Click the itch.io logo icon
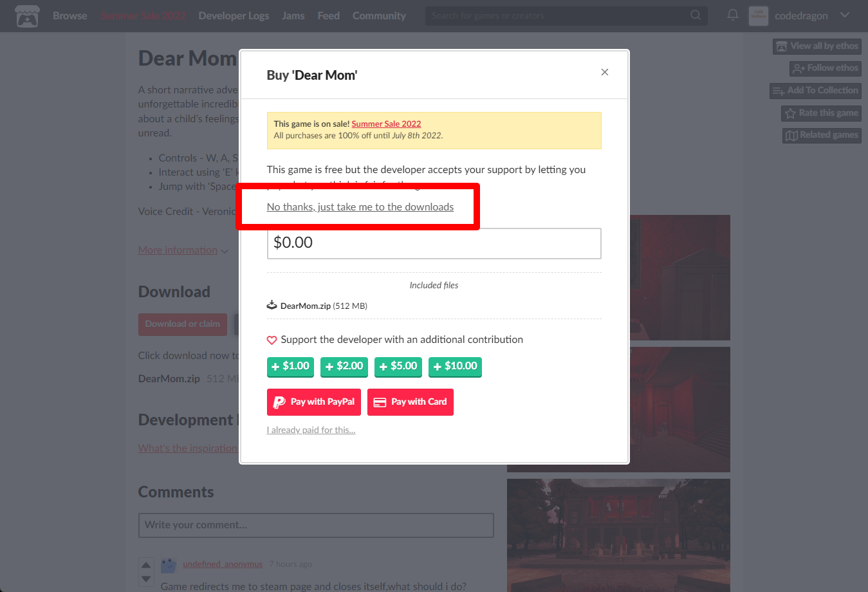This screenshot has width=868, height=592. pyautogui.click(x=27, y=16)
